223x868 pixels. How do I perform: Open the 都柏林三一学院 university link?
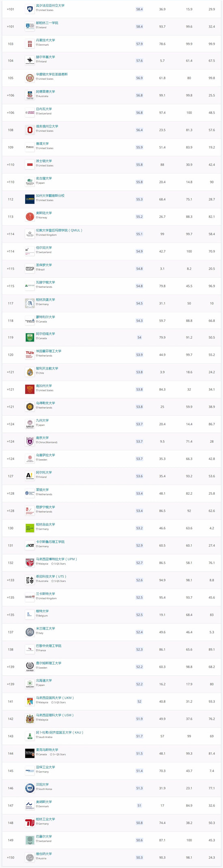click(x=47, y=23)
